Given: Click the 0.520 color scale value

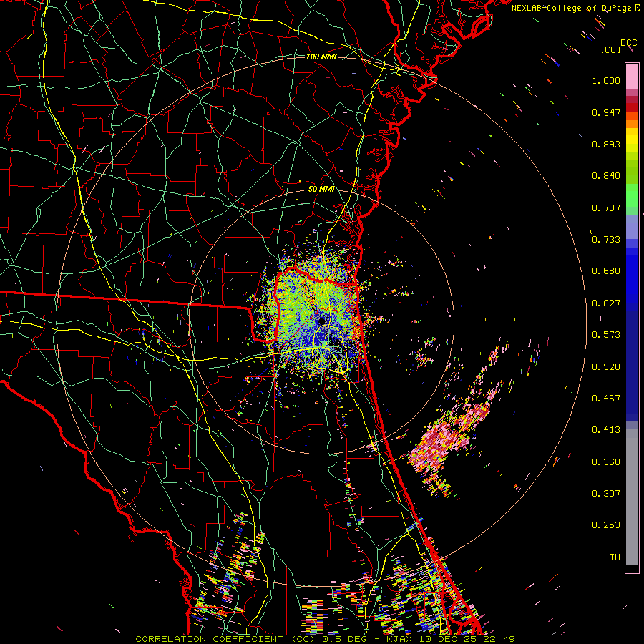Looking at the screenshot, I should click(x=606, y=367).
